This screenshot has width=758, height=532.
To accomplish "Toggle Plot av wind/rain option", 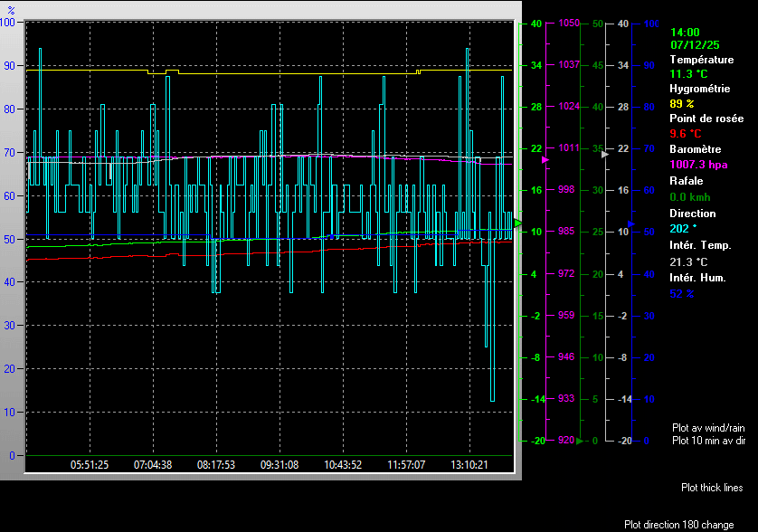I will point(708,427).
